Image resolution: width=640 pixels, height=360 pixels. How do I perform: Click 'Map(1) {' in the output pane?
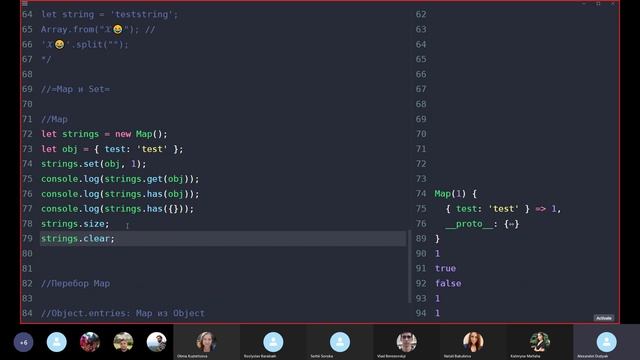(456, 194)
